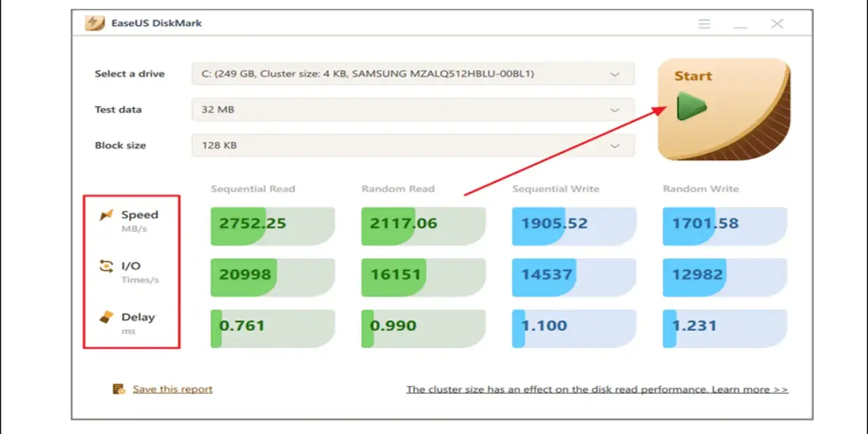Click the I/O cycle icon
Image resolution: width=868 pixels, height=434 pixels.
[106, 267]
